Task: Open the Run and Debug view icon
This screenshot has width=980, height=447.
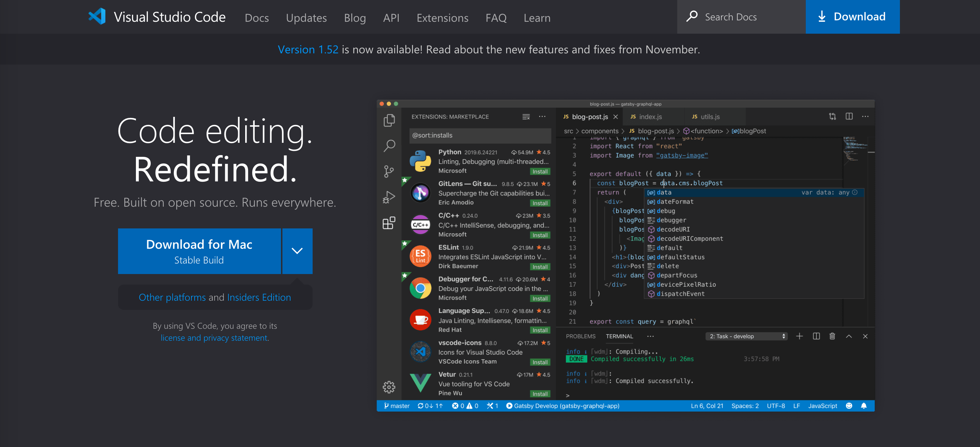Action: [x=389, y=196]
